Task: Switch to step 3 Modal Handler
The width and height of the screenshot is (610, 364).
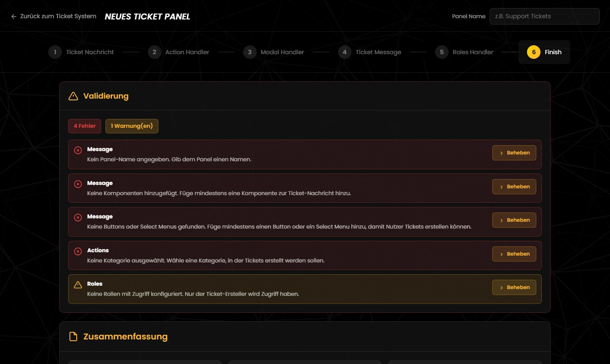Action: [x=274, y=52]
